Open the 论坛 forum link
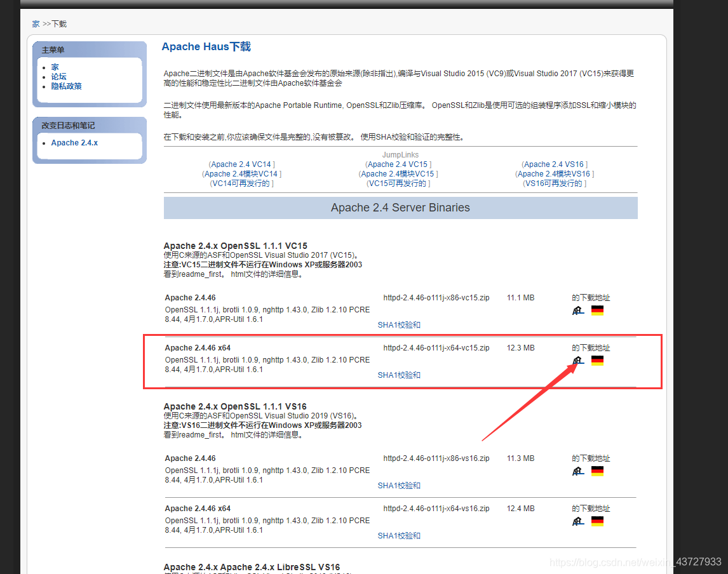This screenshot has height=574, width=728. click(x=58, y=77)
